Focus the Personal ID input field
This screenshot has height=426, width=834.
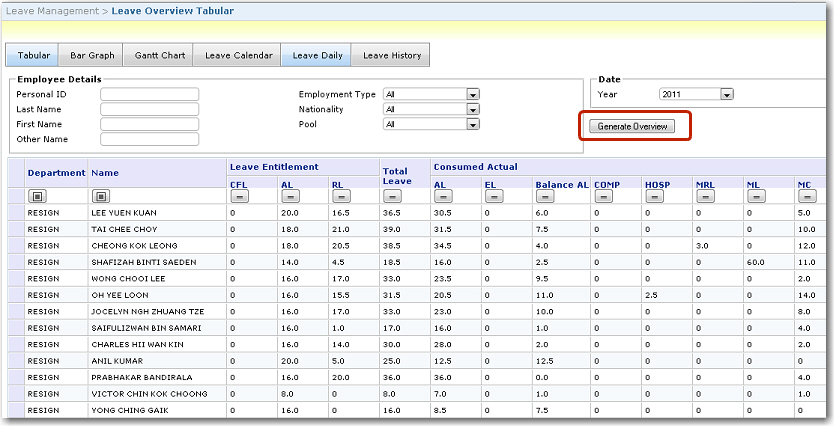150,94
